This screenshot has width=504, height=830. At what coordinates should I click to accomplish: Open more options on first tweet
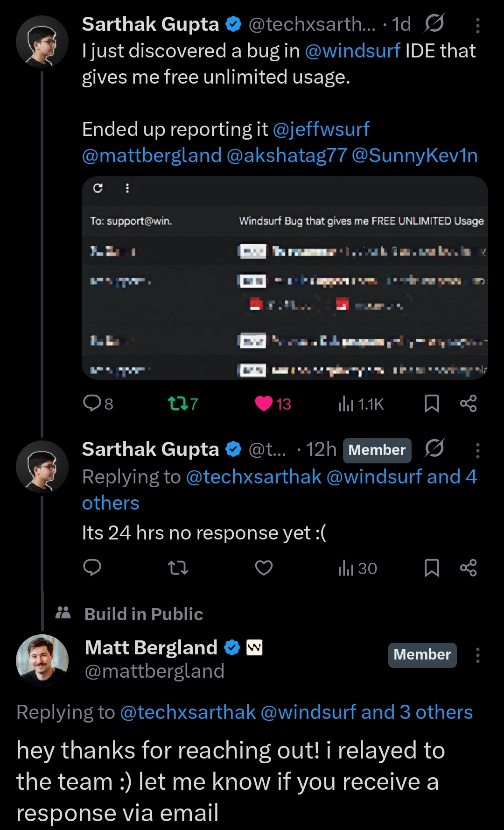(477, 26)
